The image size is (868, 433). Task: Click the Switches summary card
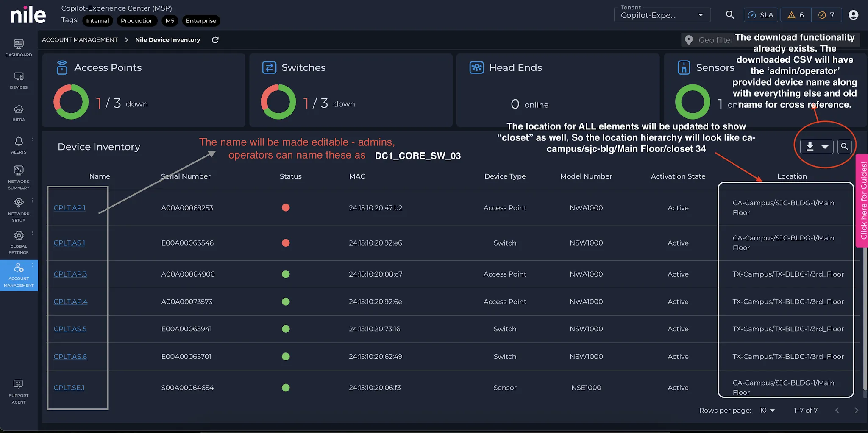(x=351, y=90)
